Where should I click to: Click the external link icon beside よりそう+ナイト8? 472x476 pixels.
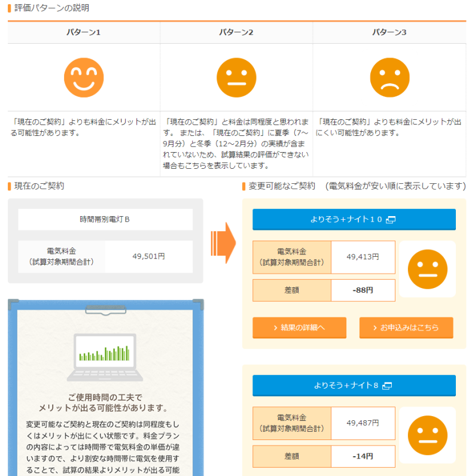point(387,386)
